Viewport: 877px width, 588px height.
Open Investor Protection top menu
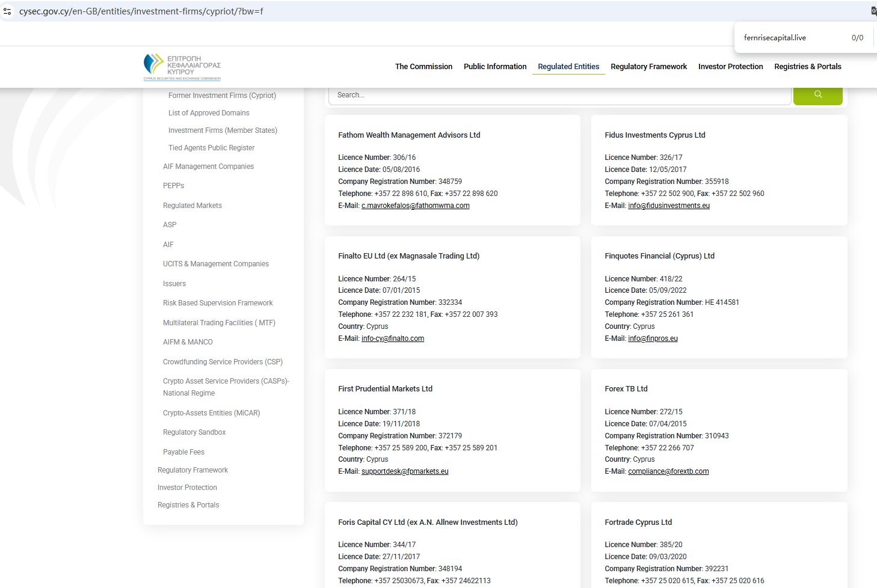(x=730, y=67)
